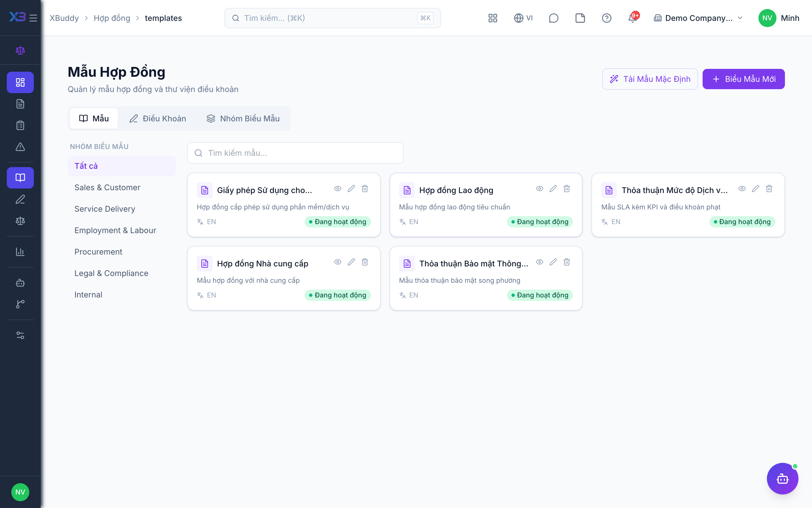Switch to the Nhóm Biểu Mẫu tab
The height and width of the screenshot is (508, 812).
[243, 118]
